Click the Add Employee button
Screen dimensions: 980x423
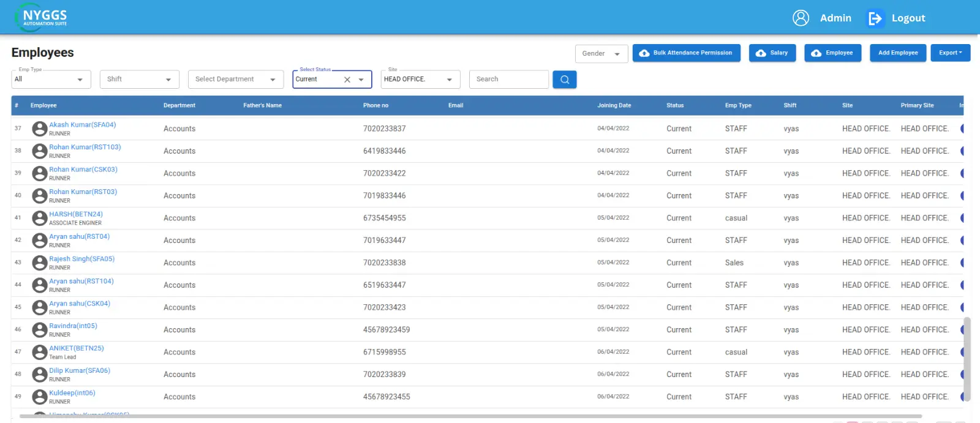click(897, 53)
